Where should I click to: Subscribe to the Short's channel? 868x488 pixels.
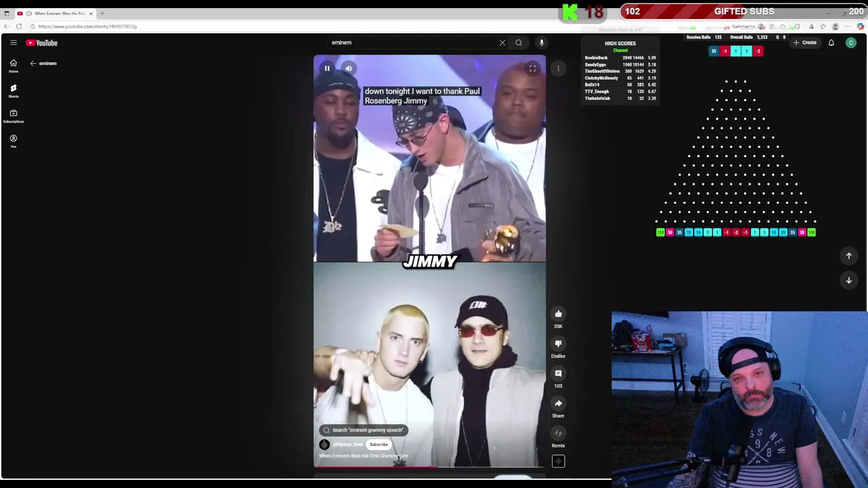(x=378, y=445)
